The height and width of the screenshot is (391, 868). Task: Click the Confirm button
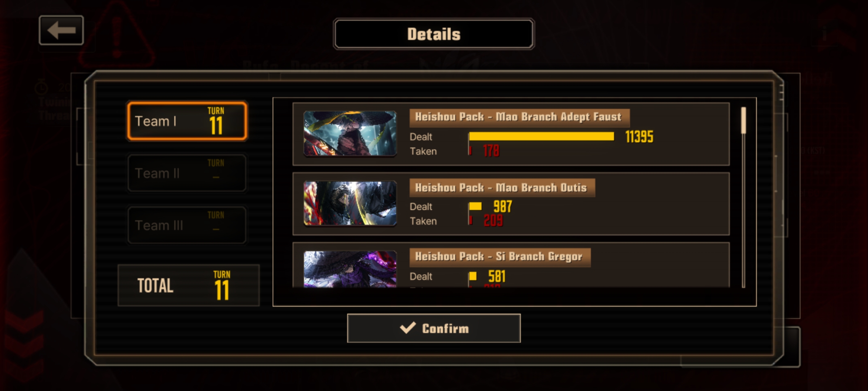(x=434, y=328)
